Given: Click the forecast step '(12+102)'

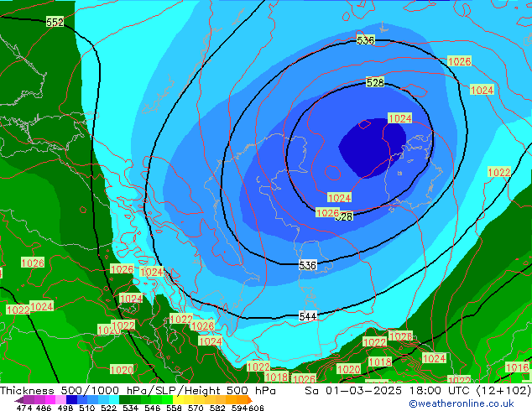Looking at the screenshot, I should (x=503, y=391).
